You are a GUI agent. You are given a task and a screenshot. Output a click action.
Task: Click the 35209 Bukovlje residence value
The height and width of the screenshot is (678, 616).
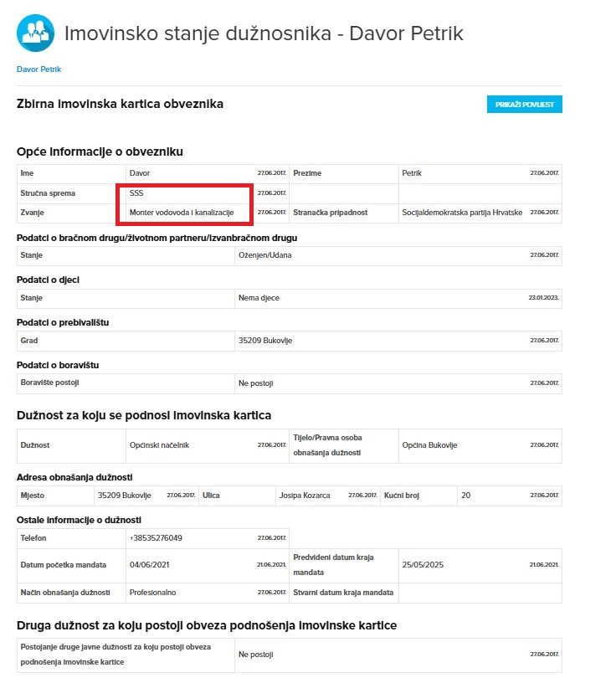pos(265,341)
